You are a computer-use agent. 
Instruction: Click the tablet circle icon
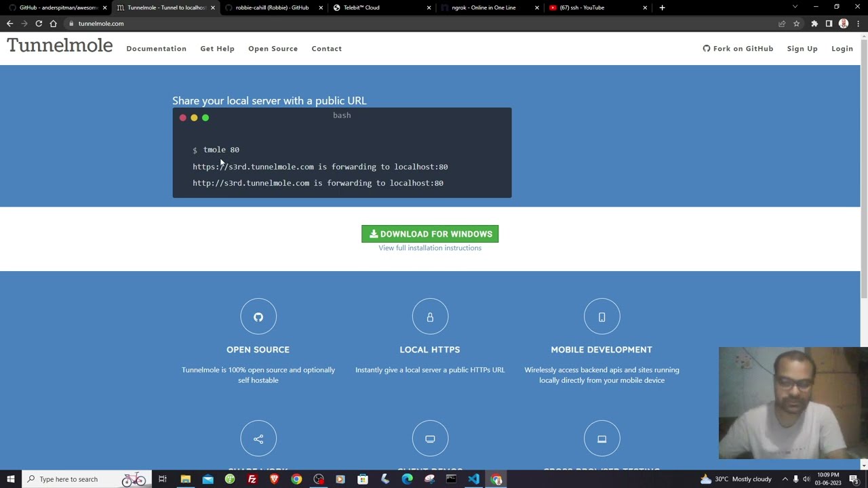[430, 439]
